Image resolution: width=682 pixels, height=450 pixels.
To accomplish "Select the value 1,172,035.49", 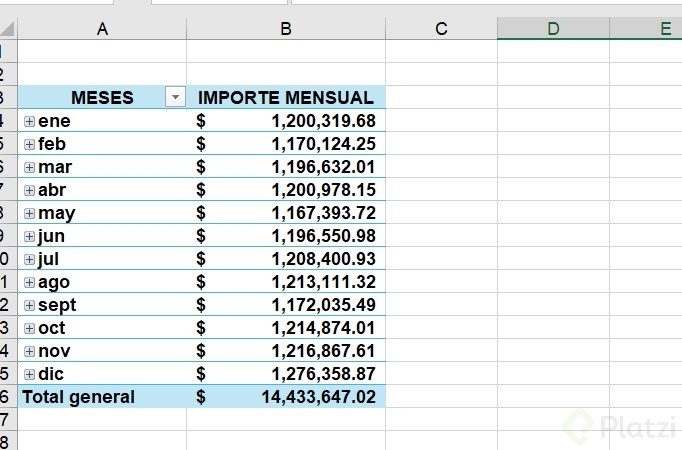I will pos(324,305).
